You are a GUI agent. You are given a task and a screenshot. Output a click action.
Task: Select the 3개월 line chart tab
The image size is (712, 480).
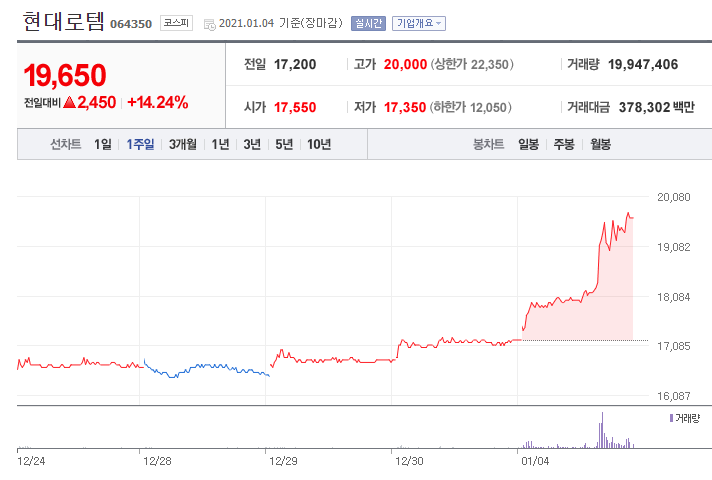(x=183, y=144)
